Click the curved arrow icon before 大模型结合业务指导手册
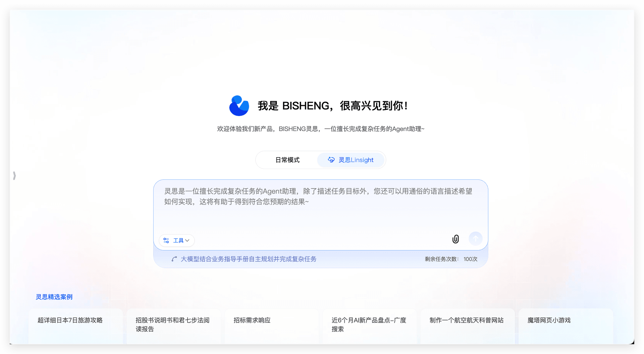Image resolution: width=644 pixels, height=354 pixels. [174, 259]
